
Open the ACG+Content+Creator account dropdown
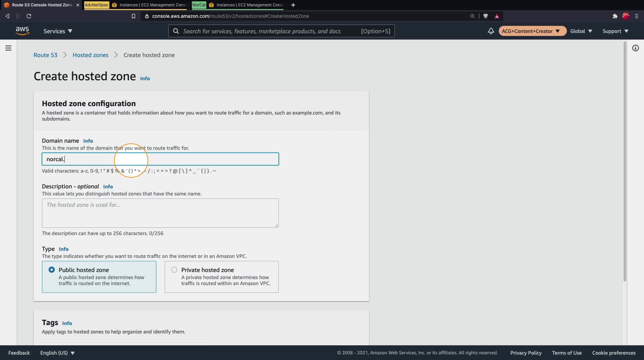[x=532, y=31]
